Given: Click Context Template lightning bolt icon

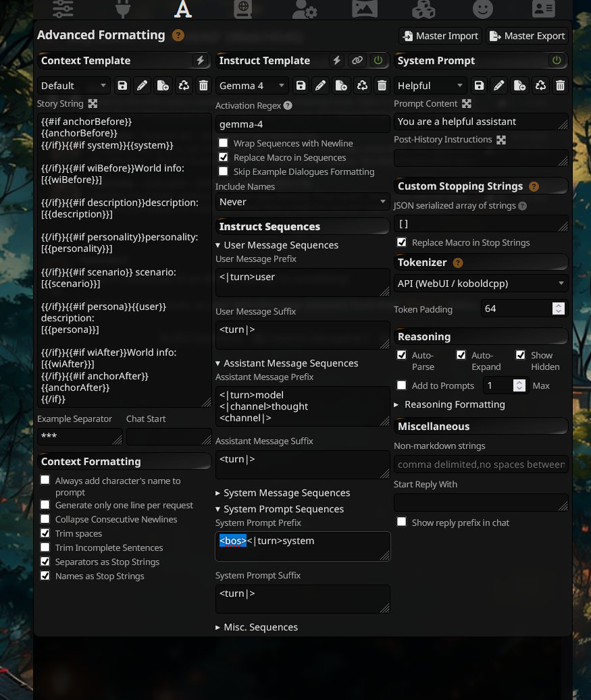Looking at the screenshot, I should point(201,60).
